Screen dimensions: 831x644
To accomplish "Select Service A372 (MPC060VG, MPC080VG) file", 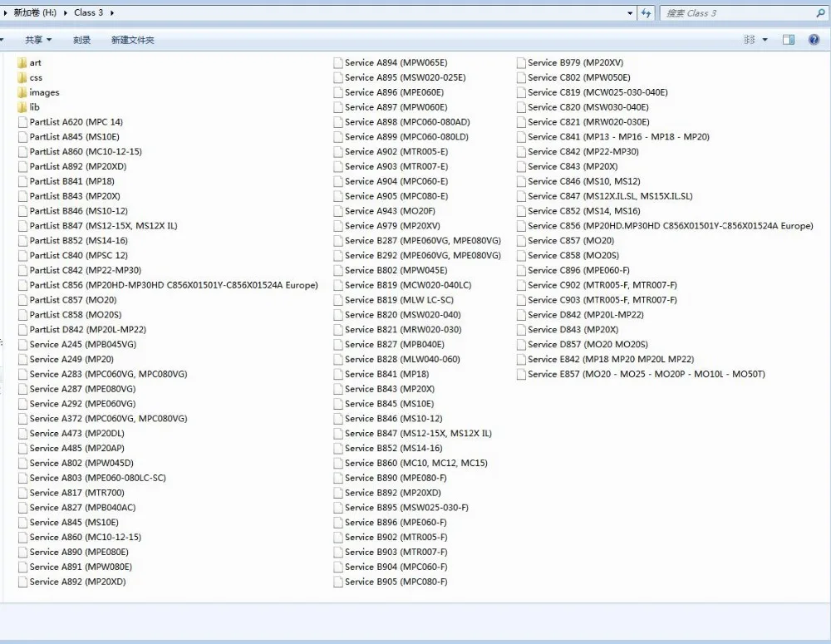I will (109, 419).
